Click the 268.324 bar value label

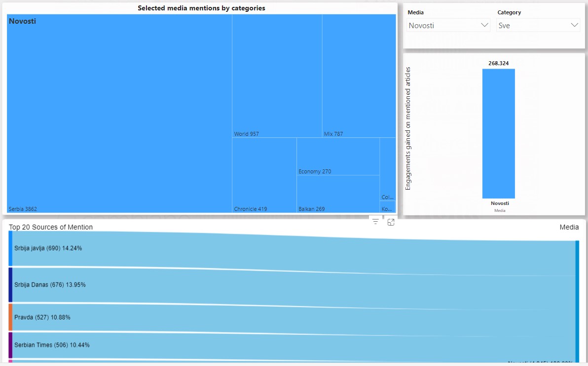coord(498,63)
